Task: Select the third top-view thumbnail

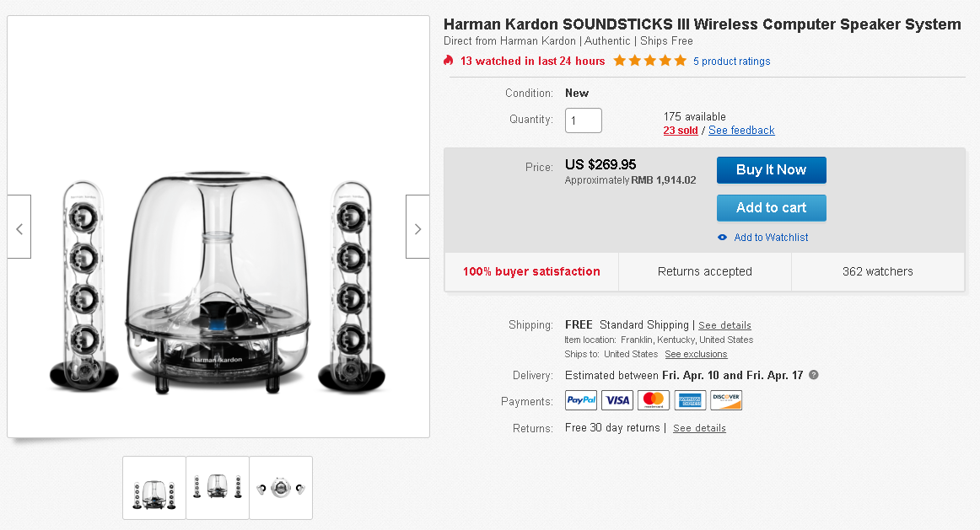Action: 281,488
